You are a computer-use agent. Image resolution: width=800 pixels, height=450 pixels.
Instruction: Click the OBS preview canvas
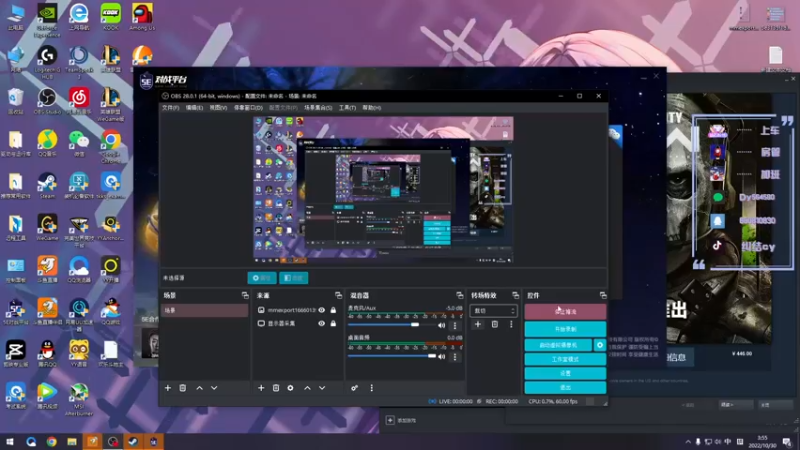(383, 190)
